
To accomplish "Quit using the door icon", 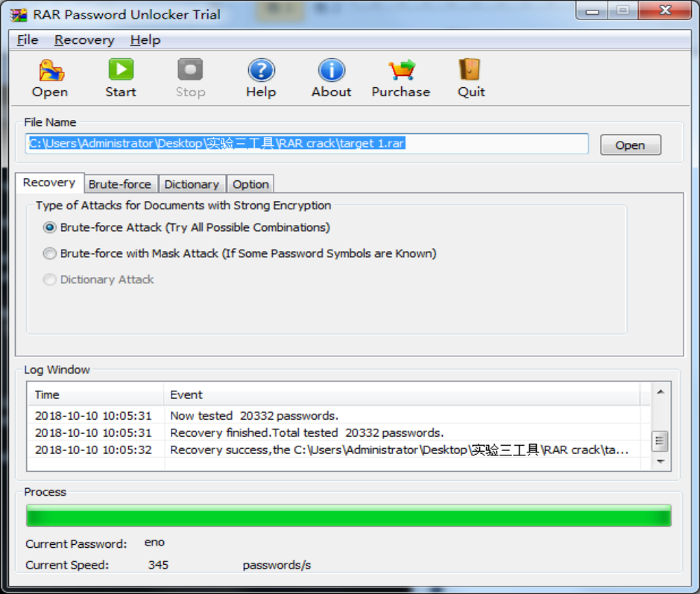I will click(470, 70).
